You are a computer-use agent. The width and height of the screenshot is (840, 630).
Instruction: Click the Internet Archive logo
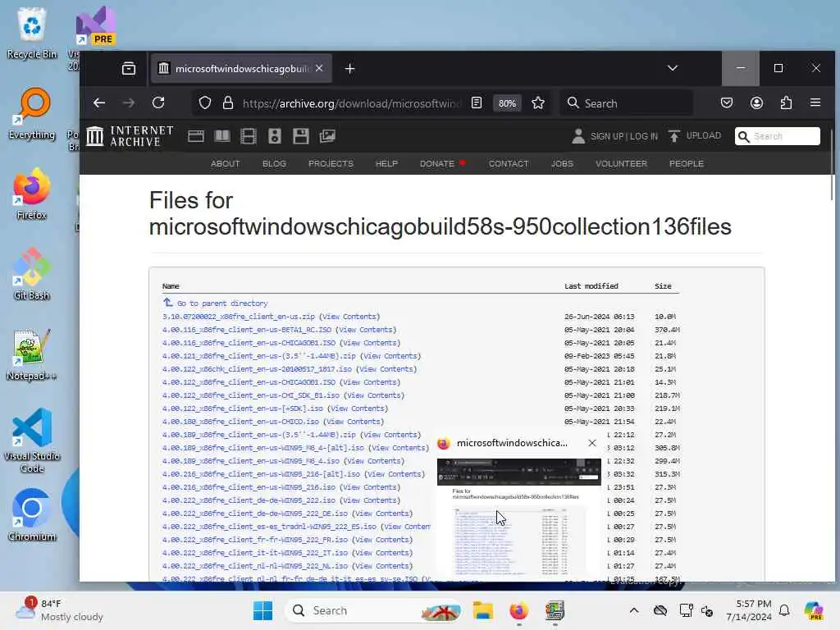click(x=130, y=136)
